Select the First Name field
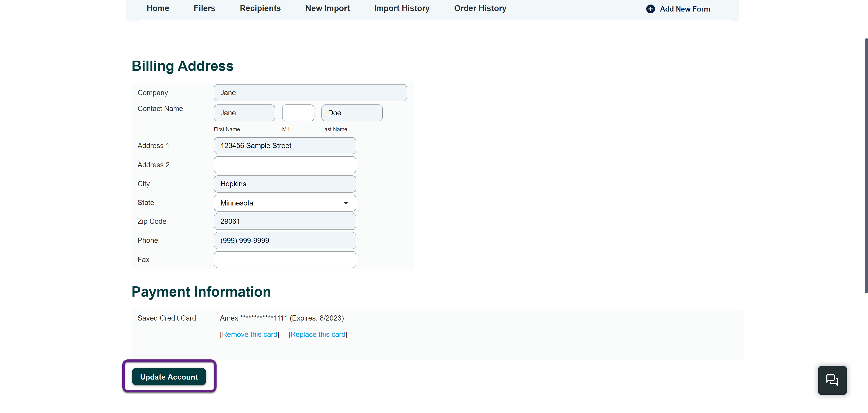868x413 pixels. click(x=244, y=113)
